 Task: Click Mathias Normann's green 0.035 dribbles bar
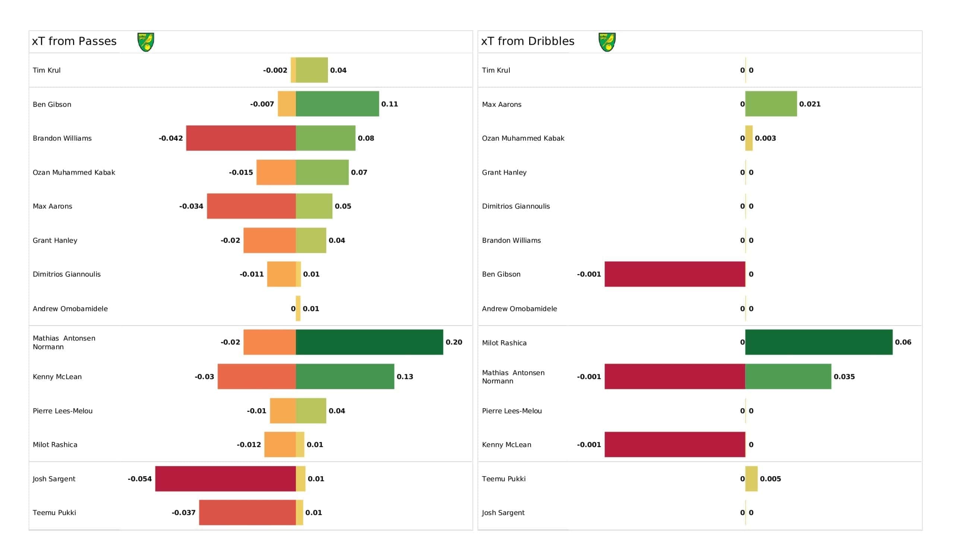(788, 376)
